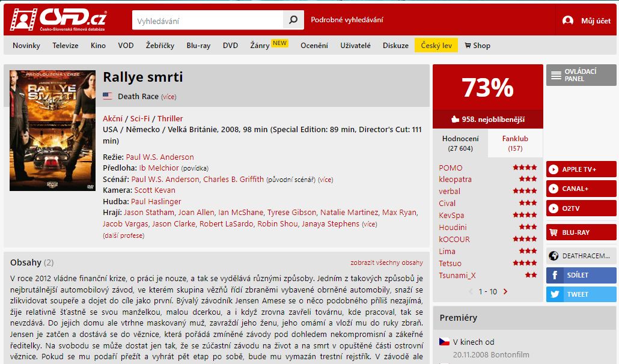Click the 73% rating box
The width and height of the screenshot is (619, 364).
point(488,87)
